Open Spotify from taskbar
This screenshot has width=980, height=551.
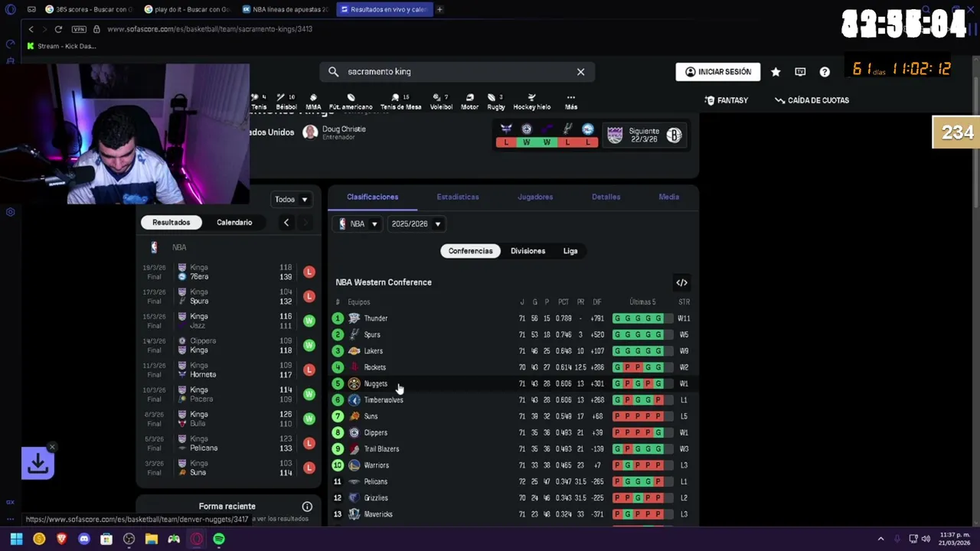pos(219,540)
